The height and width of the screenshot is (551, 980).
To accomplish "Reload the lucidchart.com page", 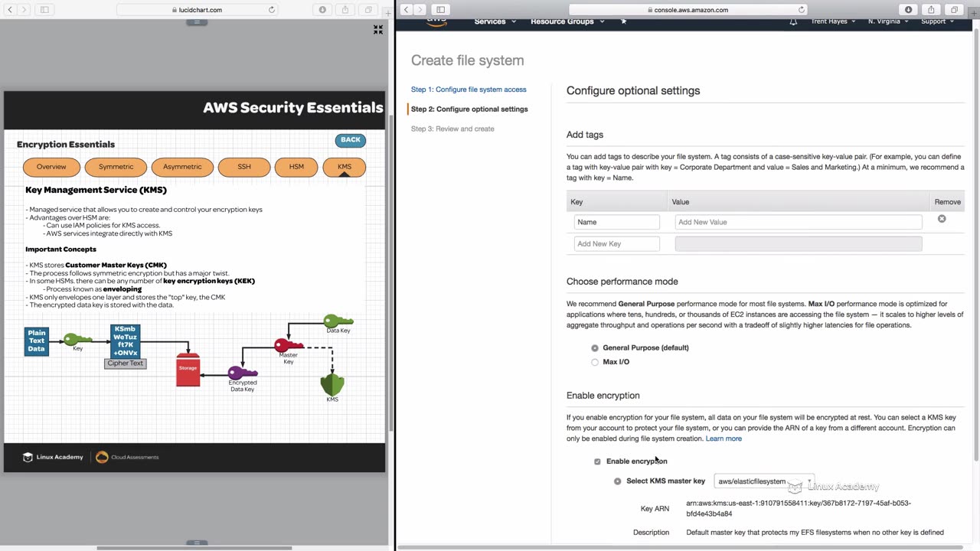I will pos(271,10).
